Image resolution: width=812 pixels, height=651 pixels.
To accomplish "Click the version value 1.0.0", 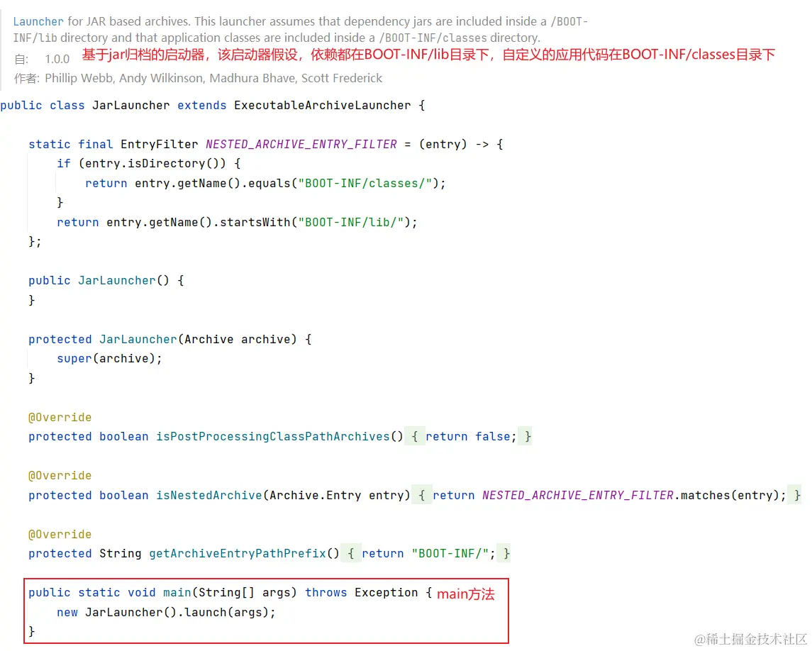I will pos(57,59).
